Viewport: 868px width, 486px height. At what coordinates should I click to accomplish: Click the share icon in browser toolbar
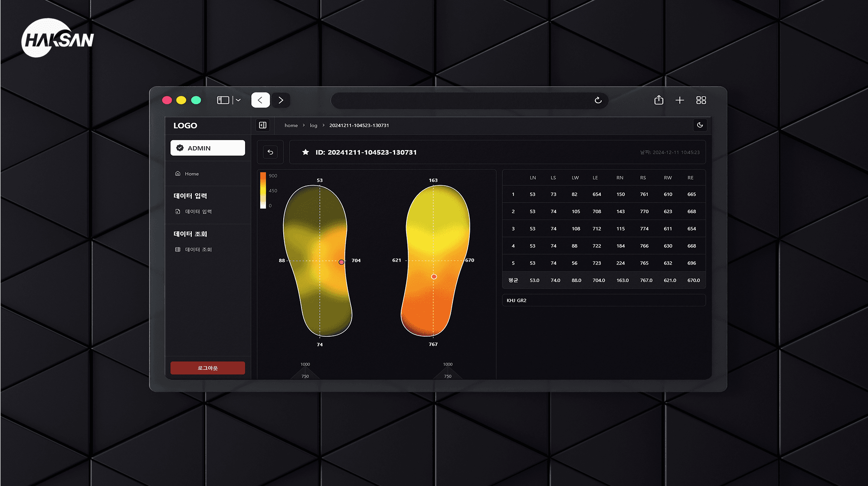click(659, 100)
